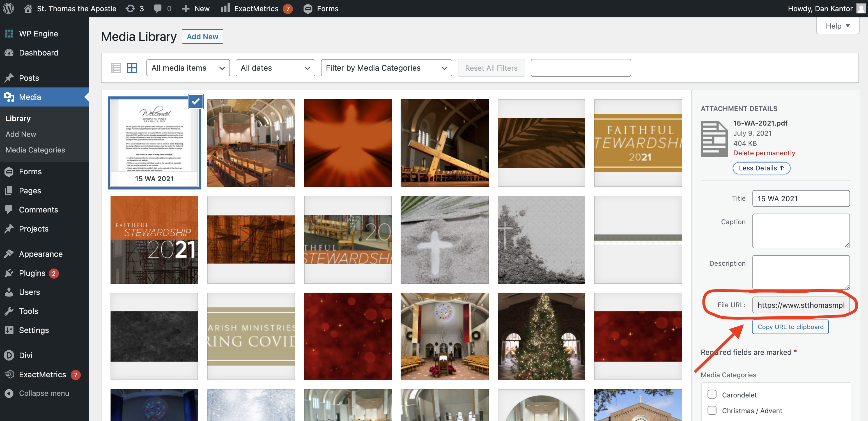Screen dimensions: 868x421
Task: Click the Description text area
Action: tap(801, 272)
